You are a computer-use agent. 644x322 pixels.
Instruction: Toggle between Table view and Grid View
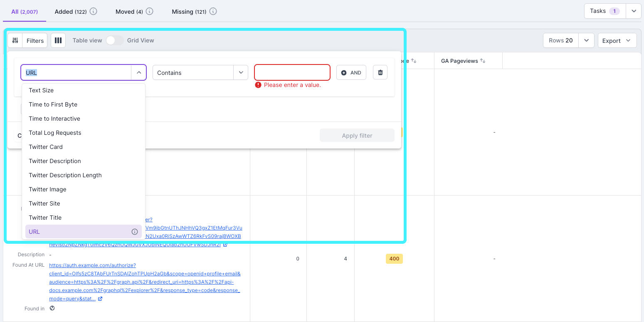(114, 40)
